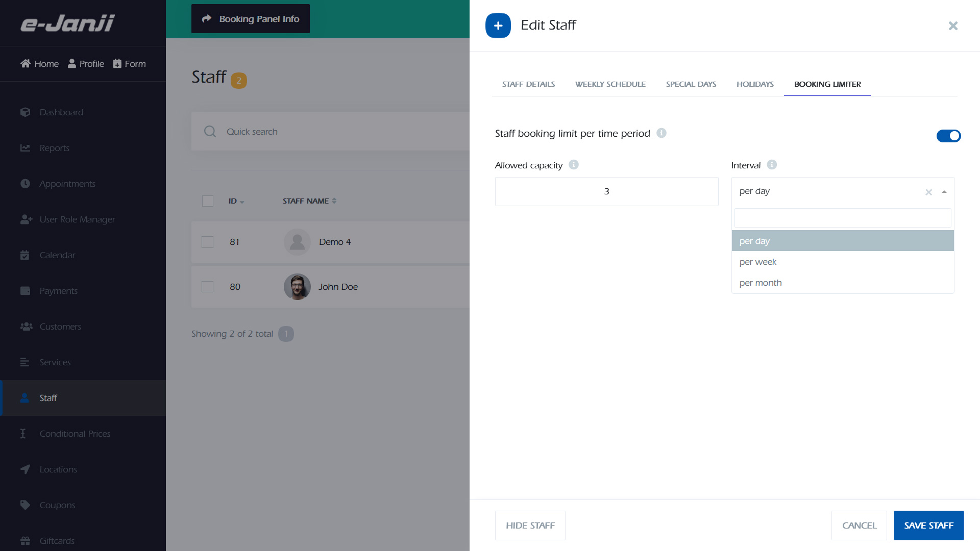Open the Locations arrow icon

(25, 469)
